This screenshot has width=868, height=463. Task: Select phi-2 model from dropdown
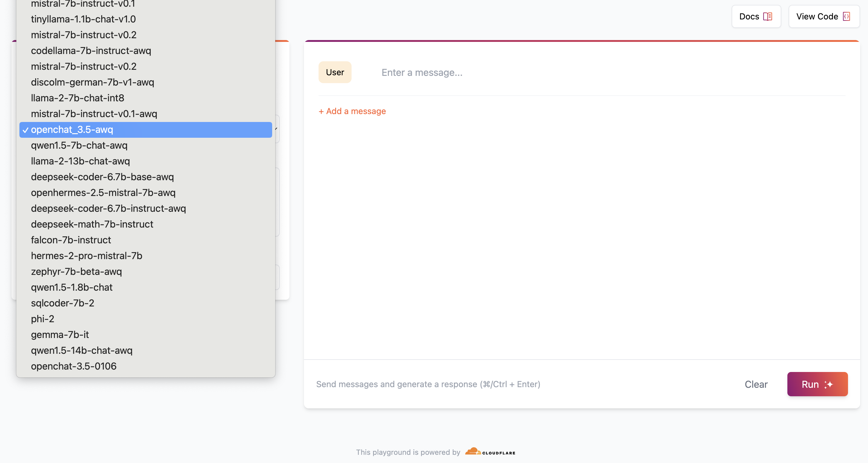(42, 319)
